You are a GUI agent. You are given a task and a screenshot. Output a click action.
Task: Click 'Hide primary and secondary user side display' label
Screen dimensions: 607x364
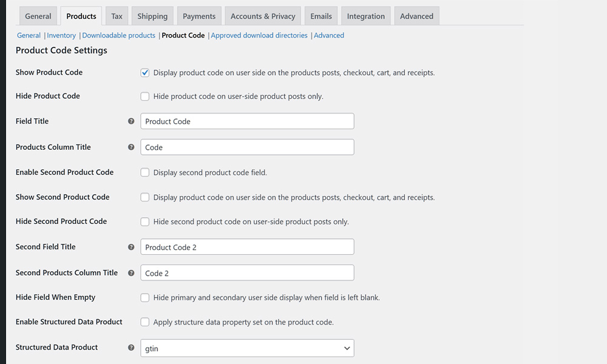[x=266, y=297]
